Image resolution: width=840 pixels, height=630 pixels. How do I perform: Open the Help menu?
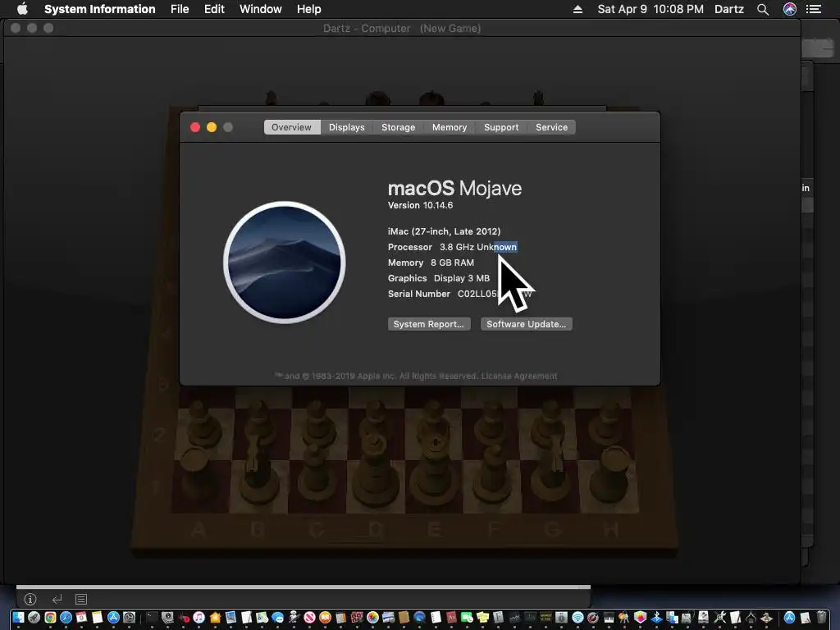[308, 9]
